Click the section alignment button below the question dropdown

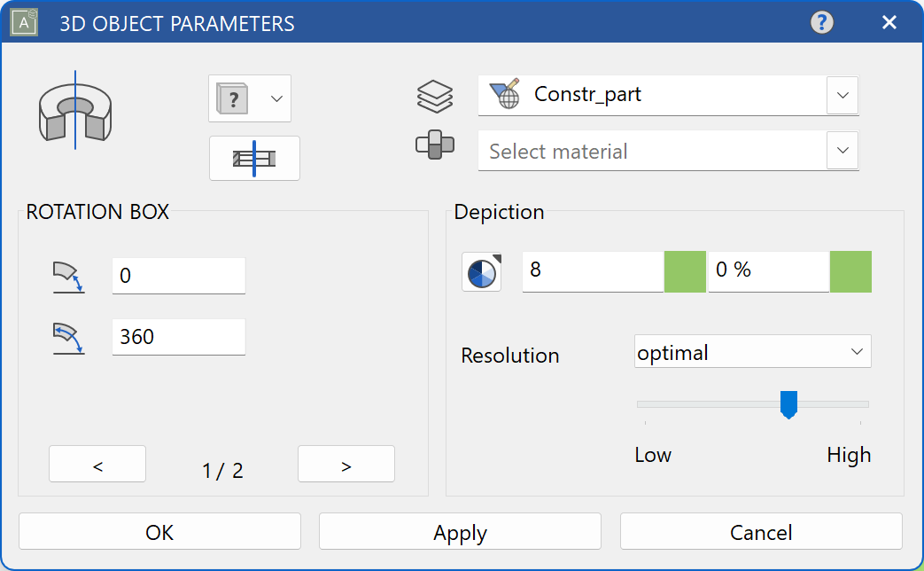pyautogui.click(x=254, y=158)
